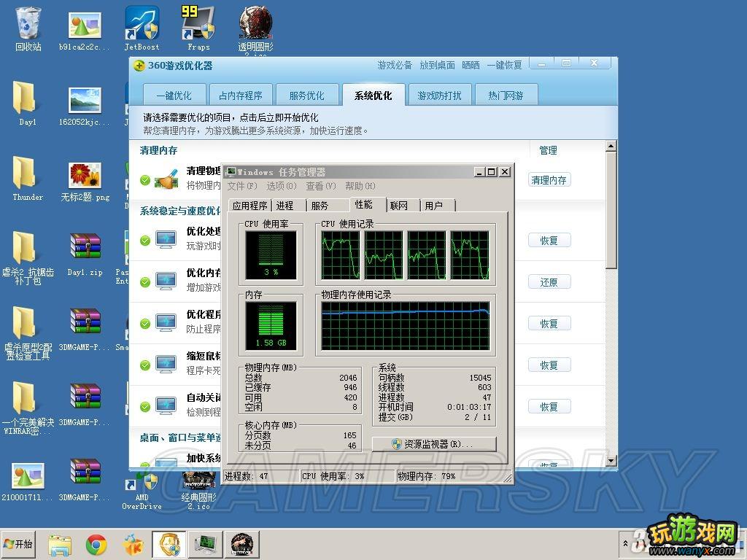Click the 开始 Start button
747x560 pixels.
[x=18, y=544]
